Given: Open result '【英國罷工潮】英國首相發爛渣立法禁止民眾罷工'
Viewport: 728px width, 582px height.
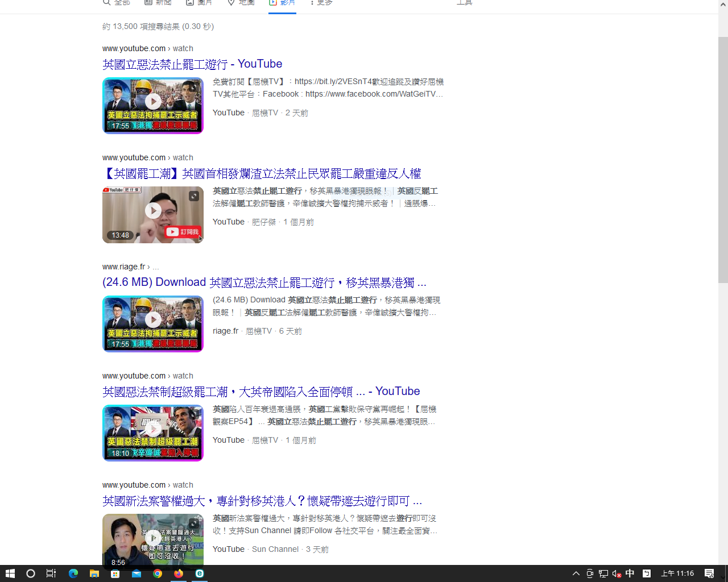Looking at the screenshot, I should (x=262, y=173).
